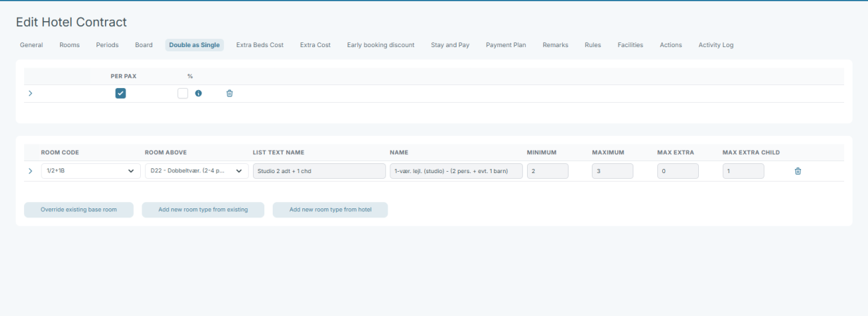This screenshot has height=316, width=868.
Task: Click the info icon beside percent checkbox
Action: point(199,94)
